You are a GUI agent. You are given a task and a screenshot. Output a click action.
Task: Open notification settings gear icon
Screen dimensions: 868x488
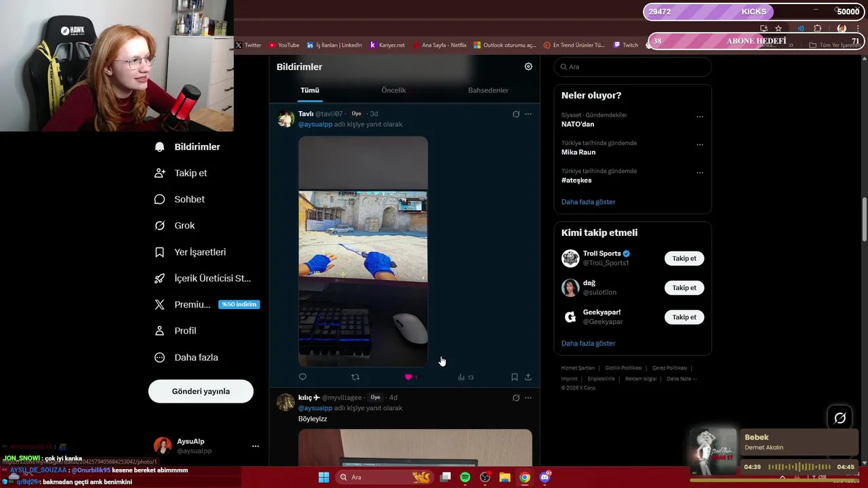(528, 66)
